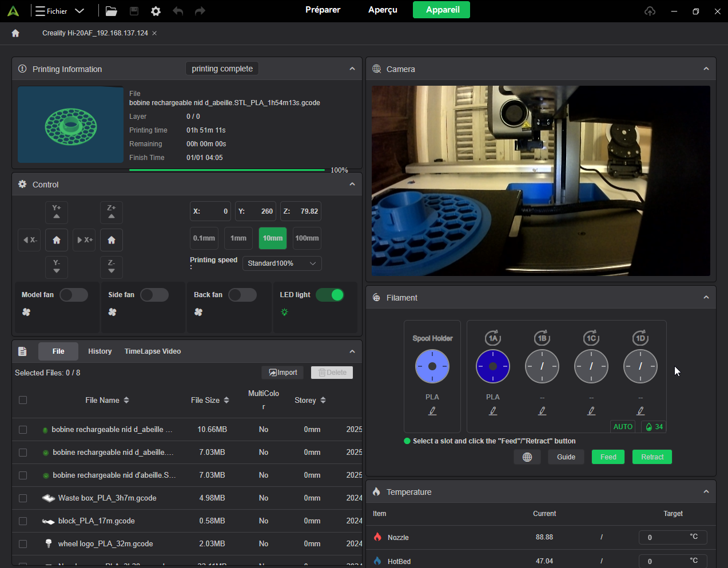728x568 pixels.
Task: Turn on the Model fan switch
Action: 74,295
